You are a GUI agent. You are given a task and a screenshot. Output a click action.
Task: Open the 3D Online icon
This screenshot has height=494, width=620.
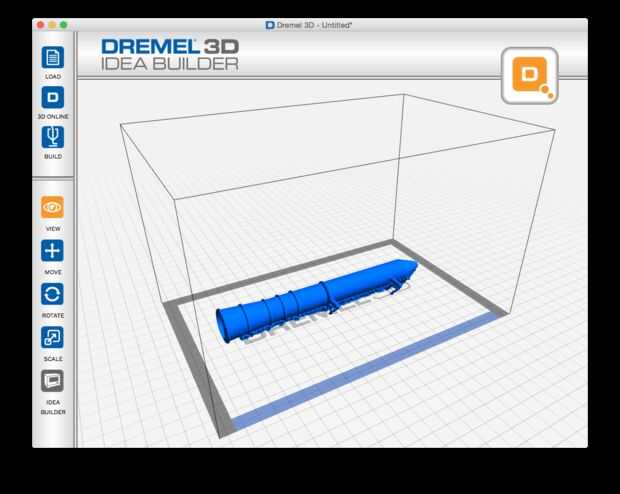pos(53,97)
